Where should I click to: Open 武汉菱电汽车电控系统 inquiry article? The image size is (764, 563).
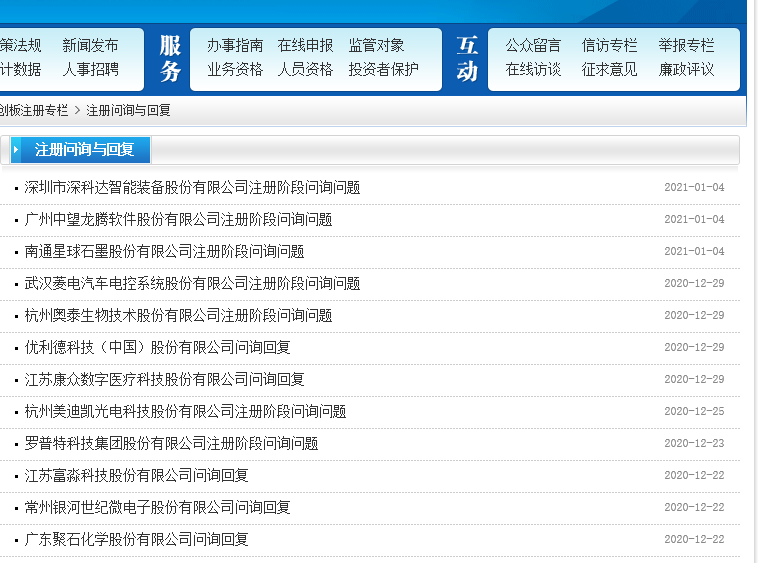pyautogui.click(x=192, y=283)
